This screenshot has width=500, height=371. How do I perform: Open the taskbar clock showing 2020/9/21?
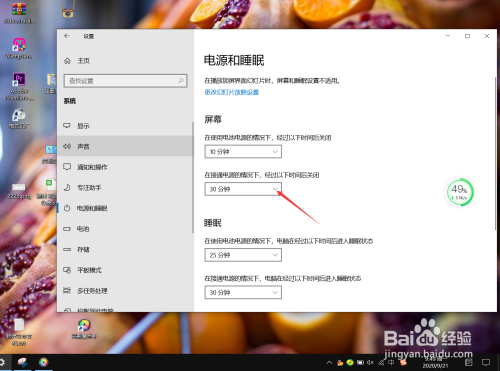coord(435,363)
